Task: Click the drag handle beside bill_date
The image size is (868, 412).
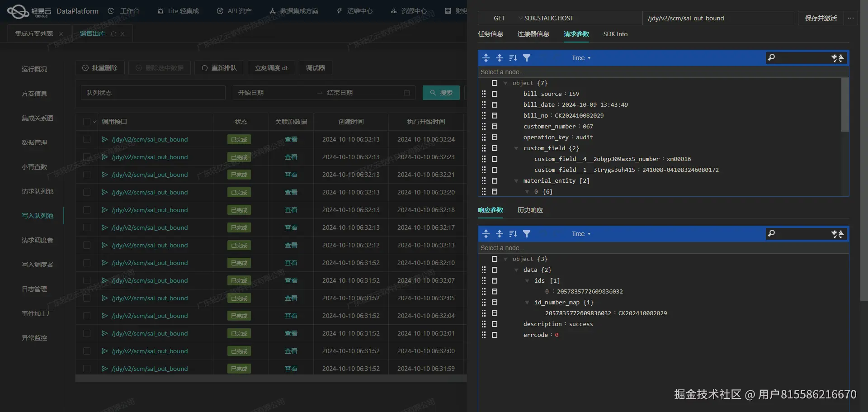Action: click(484, 104)
